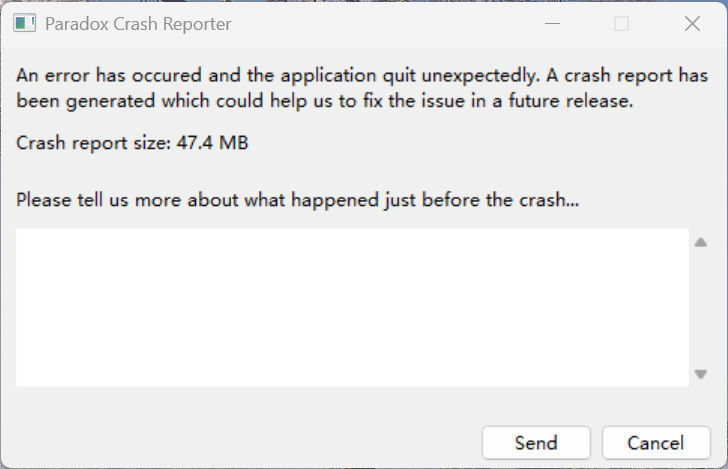Send the crash report

click(537, 443)
